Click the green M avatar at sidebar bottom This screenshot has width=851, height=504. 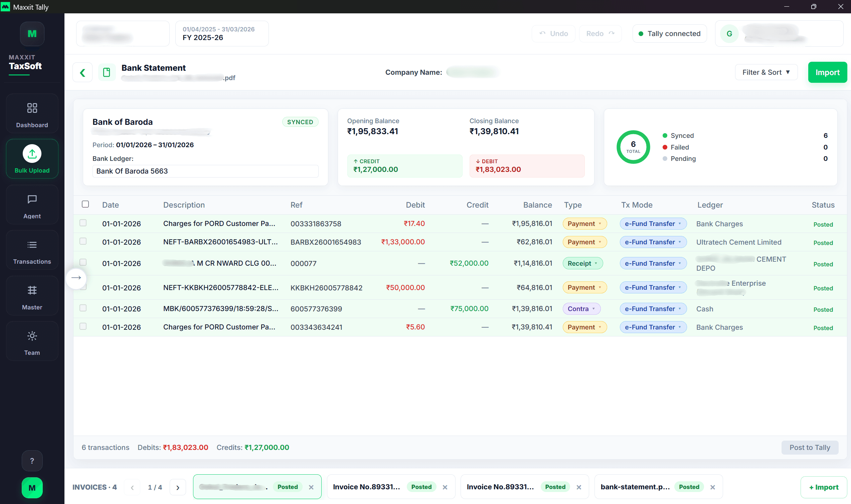pos(32,488)
